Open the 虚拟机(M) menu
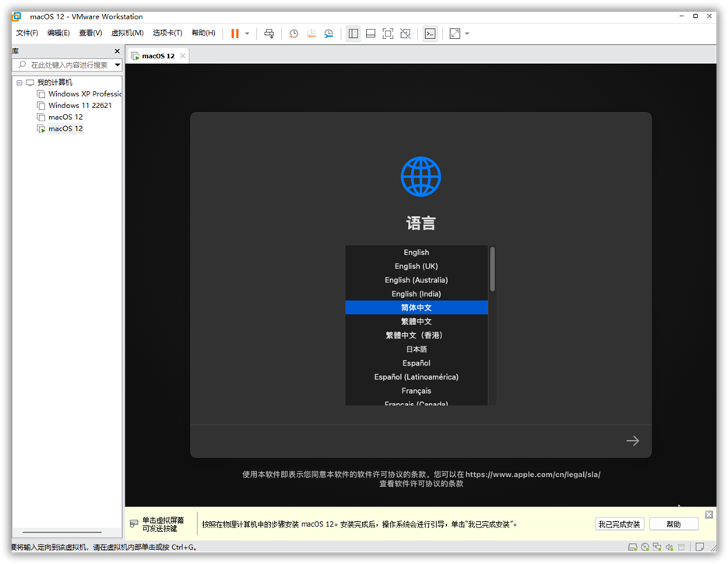Image resolution: width=728 pixels, height=564 pixels. coord(128,33)
